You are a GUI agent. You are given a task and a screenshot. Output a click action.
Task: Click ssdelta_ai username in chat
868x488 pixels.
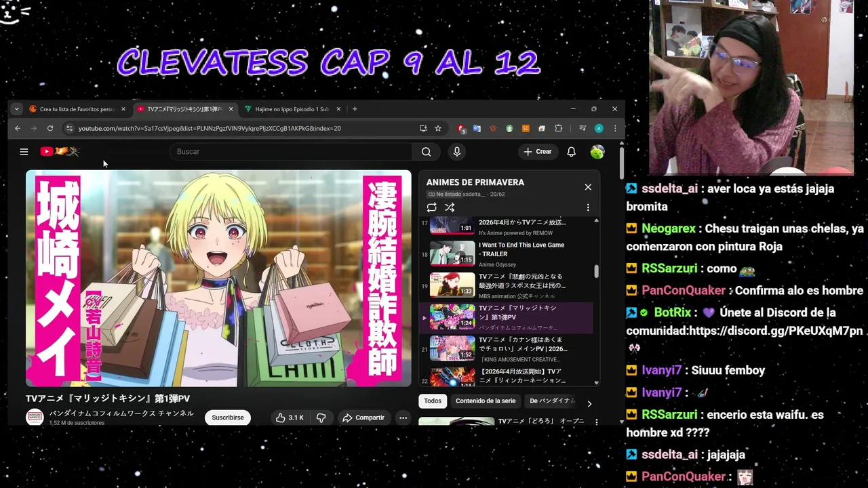point(669,188)
